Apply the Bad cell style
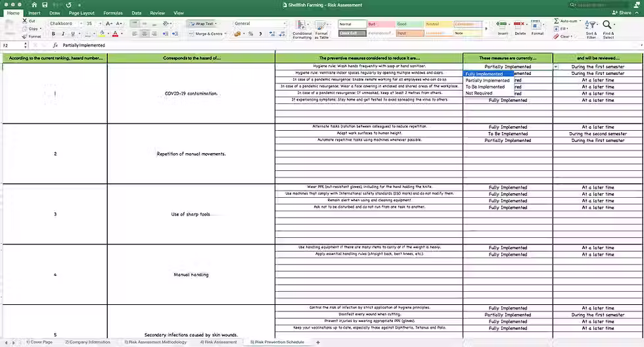This screenshot has height=347, width=644. [x=380, y=24]
